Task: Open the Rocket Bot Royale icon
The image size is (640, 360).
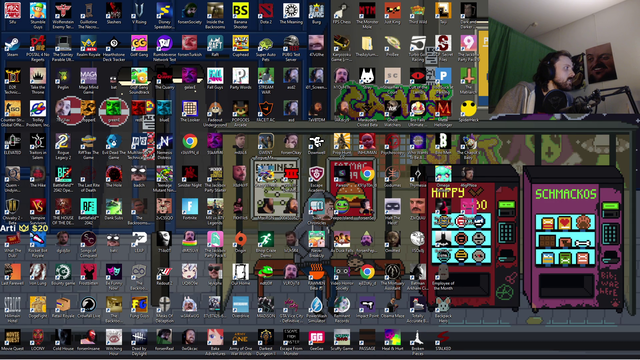Action: [38, 239]
